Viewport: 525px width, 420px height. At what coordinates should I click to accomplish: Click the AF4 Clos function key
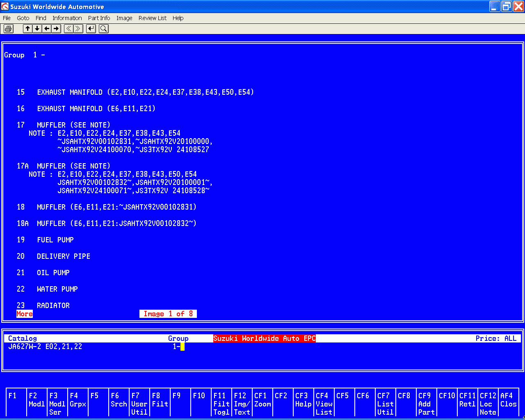point(509,402)
